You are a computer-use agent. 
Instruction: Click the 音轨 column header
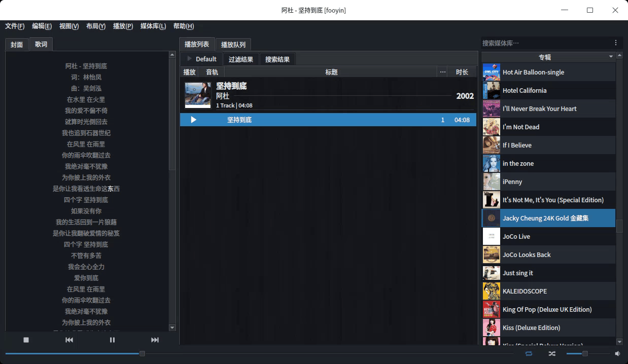pyautogui.click(x=212, y=72)
